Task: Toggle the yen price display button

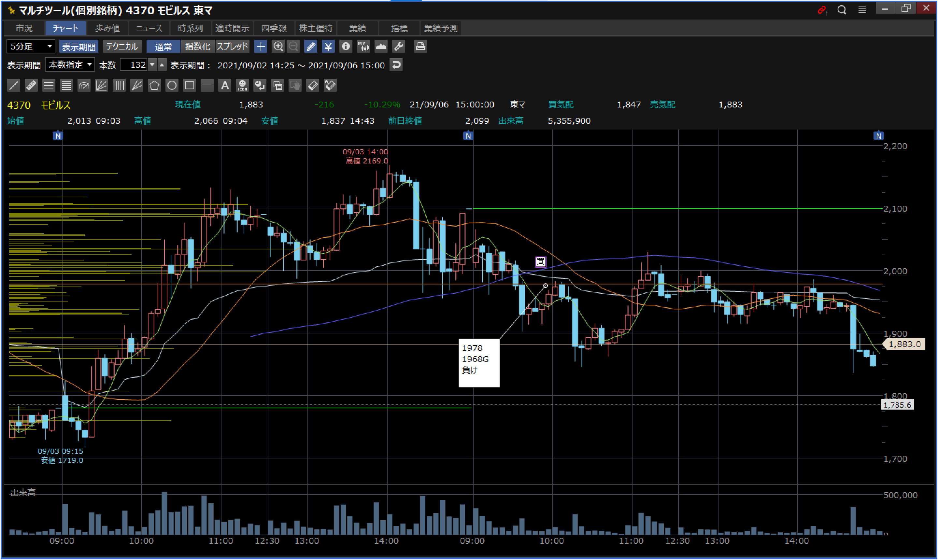Action: pyautogui.click(x=328, y=47)
